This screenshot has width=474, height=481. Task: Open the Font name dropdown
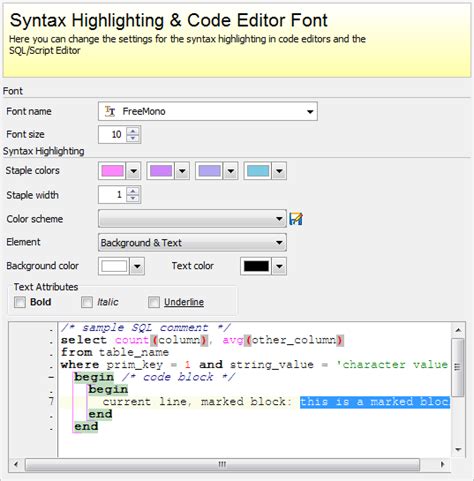tap(310, 112)
